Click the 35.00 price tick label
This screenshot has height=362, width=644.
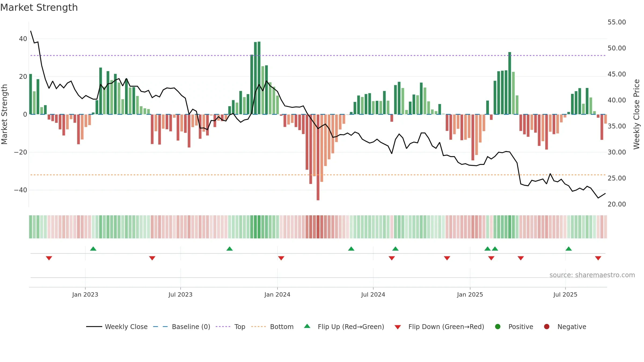[617, 126]
